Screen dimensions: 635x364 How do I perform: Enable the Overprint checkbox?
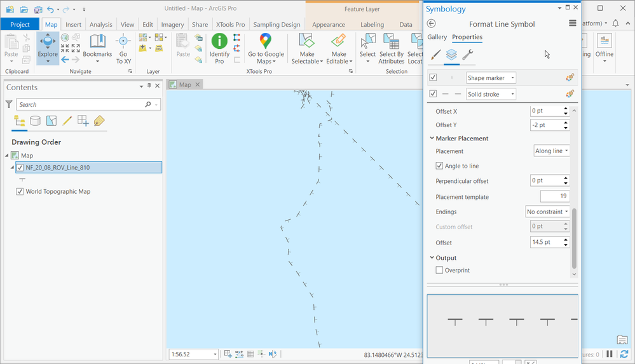pyautogui.click(x=439, y=270)
